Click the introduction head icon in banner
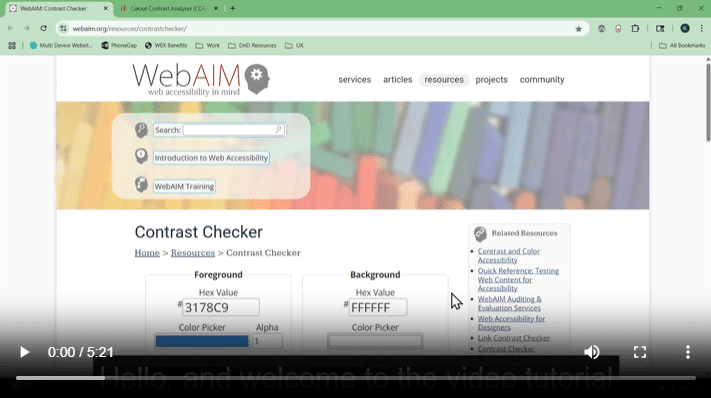 (141, 156)
